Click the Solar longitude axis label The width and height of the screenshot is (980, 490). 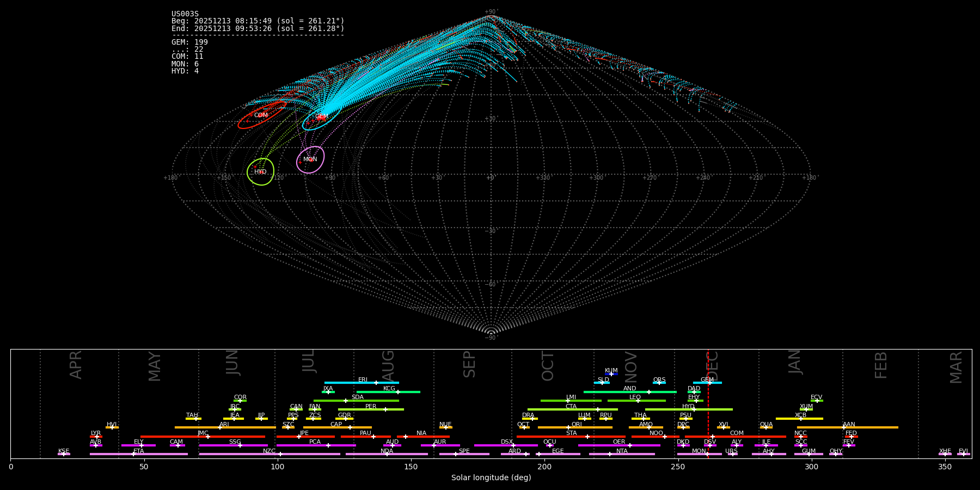(491, 478)
